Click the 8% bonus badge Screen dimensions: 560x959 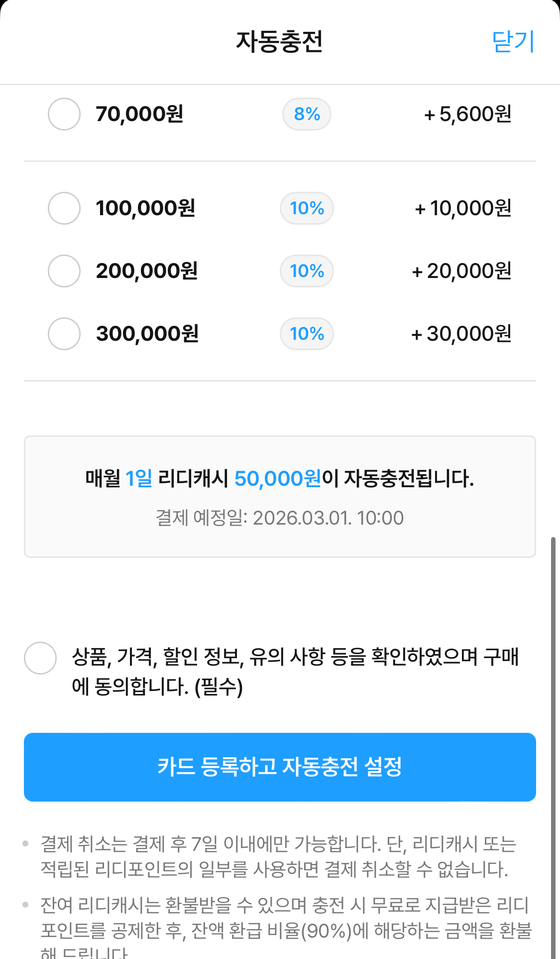point(307,114)
